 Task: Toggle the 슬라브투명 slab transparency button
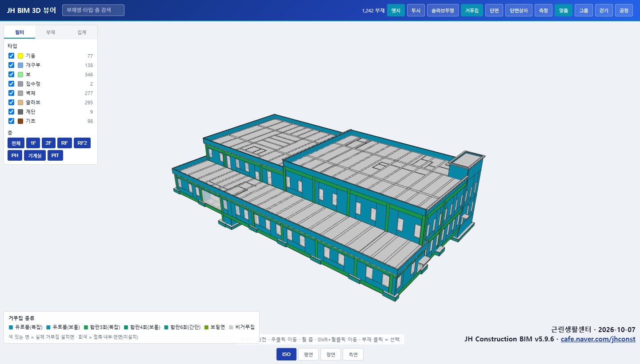pyautogui.click(x=443, y=10)
